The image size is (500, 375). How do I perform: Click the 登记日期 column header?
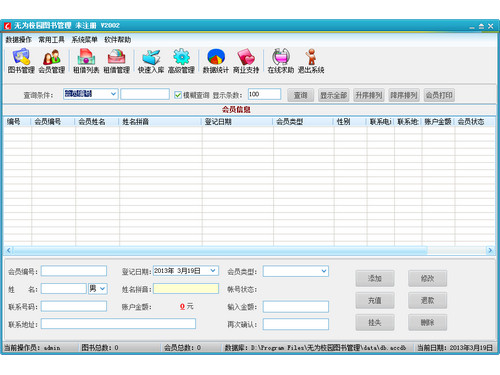[237, 122]
